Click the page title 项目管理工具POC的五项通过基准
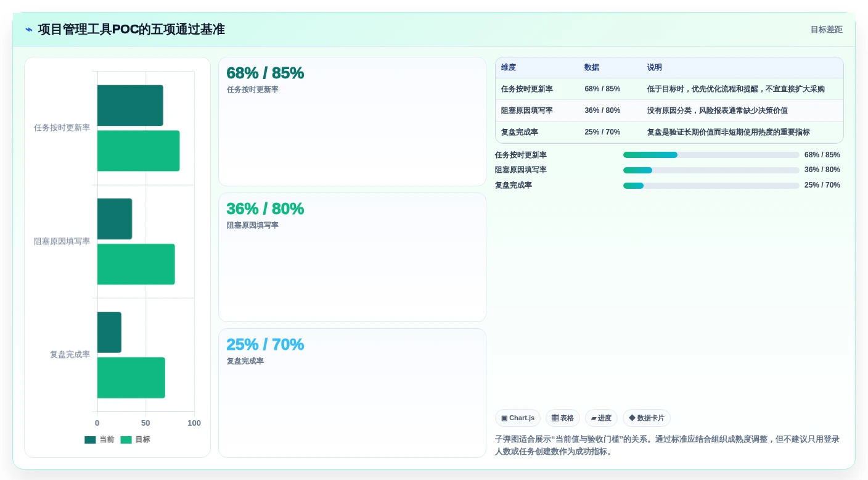This screenshot has height=480, width=868. [131, 29]
